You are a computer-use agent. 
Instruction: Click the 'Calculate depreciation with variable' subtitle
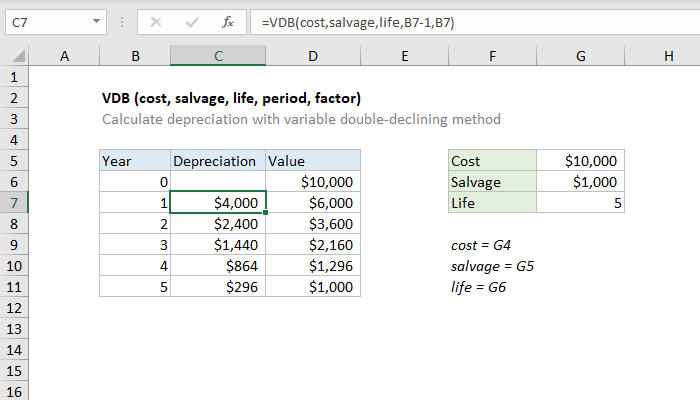click(x=301, y=119)
